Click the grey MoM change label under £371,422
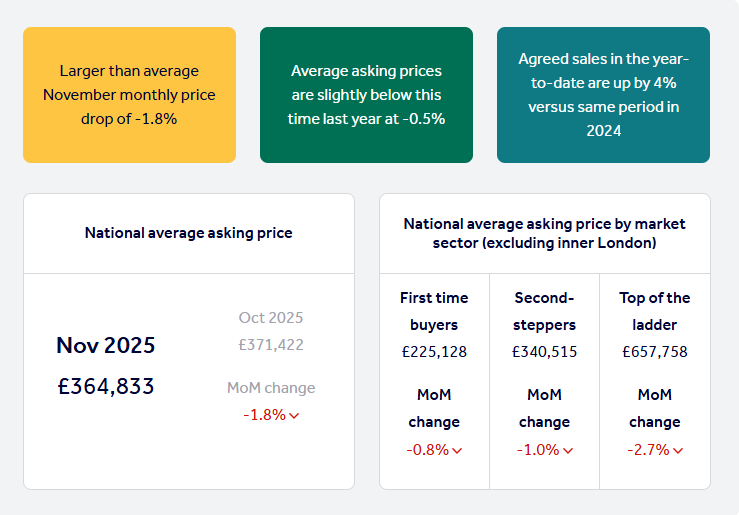This screenshot has width=739, height=515. pyautogui.click(x=271, y=388)
